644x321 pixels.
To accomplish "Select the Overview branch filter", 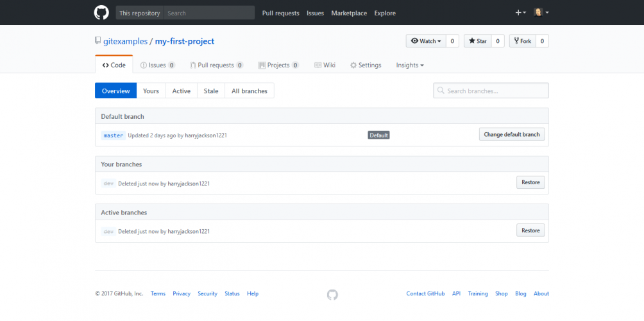I will (115, 91).
